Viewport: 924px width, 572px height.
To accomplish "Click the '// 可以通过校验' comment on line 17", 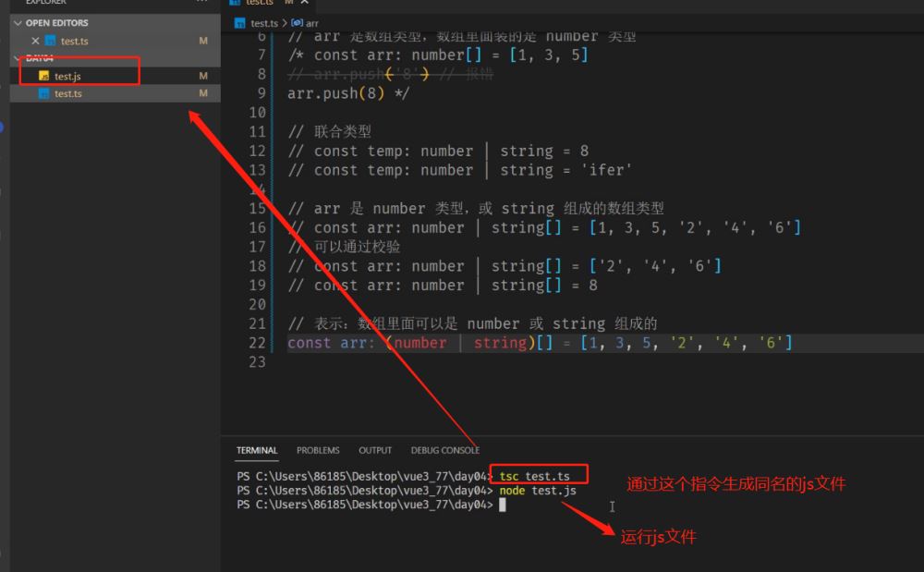I will point(344,247).
